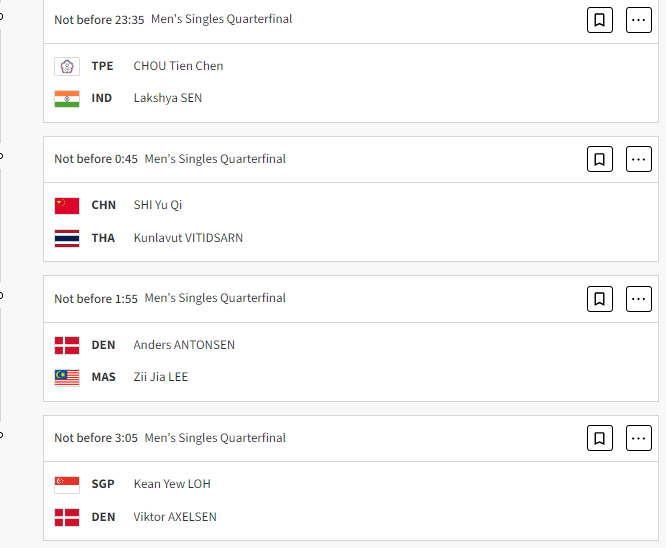Bookmark the SHI Yu Qi quarterfinal match
The image size is (666, 548).
coord(600,159)
